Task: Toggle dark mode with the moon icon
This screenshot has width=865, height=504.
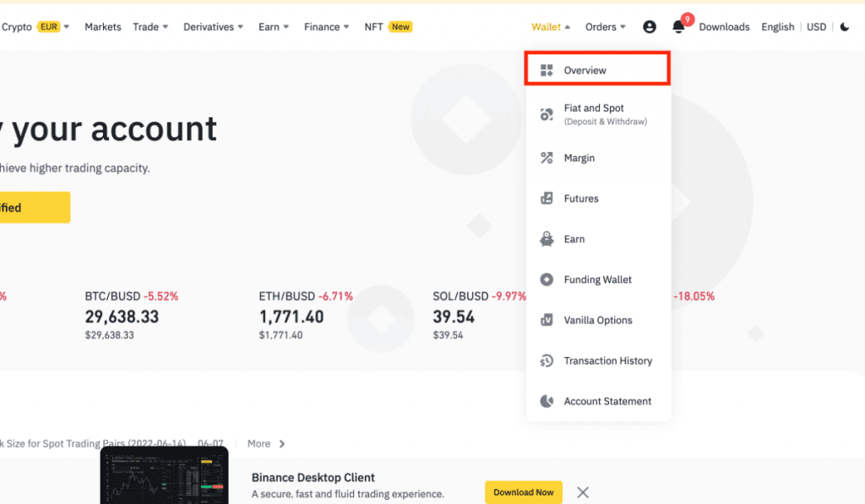Action: click(x=844, y=27)
